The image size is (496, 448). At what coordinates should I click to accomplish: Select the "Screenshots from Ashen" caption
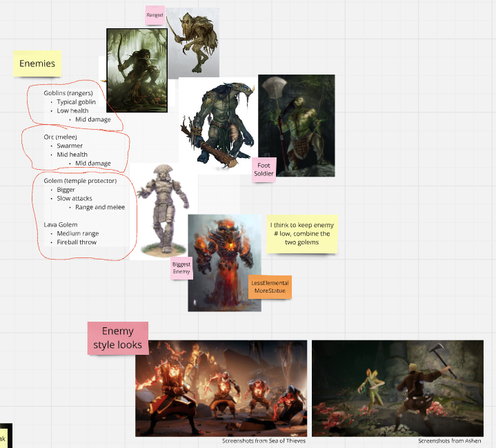[x=449, y=441]
